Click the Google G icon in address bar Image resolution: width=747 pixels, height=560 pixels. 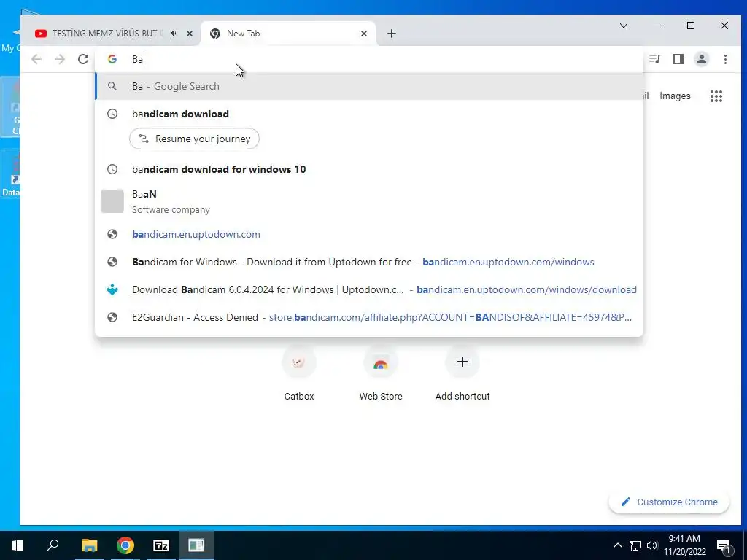pyautogui.click(x=112, y=59)
